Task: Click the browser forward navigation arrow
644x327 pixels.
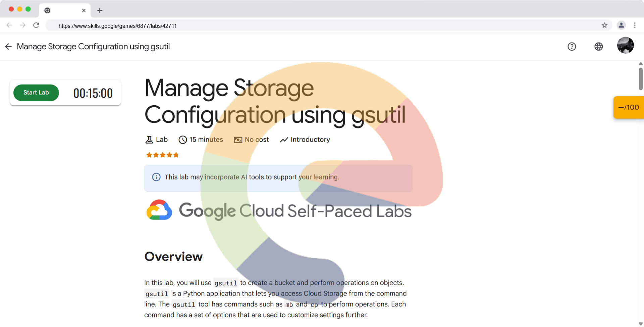Action: point(22,25)
